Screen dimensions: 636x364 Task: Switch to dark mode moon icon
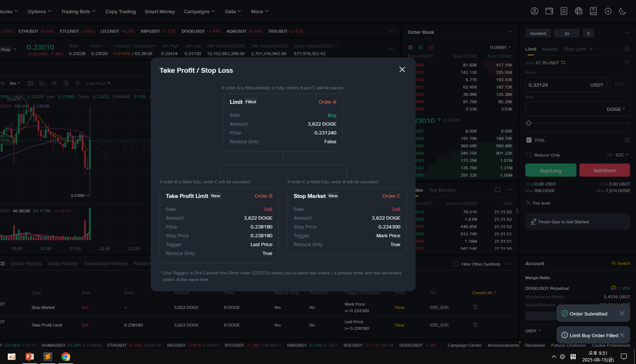pyautogui.click(x=623, y=11)
